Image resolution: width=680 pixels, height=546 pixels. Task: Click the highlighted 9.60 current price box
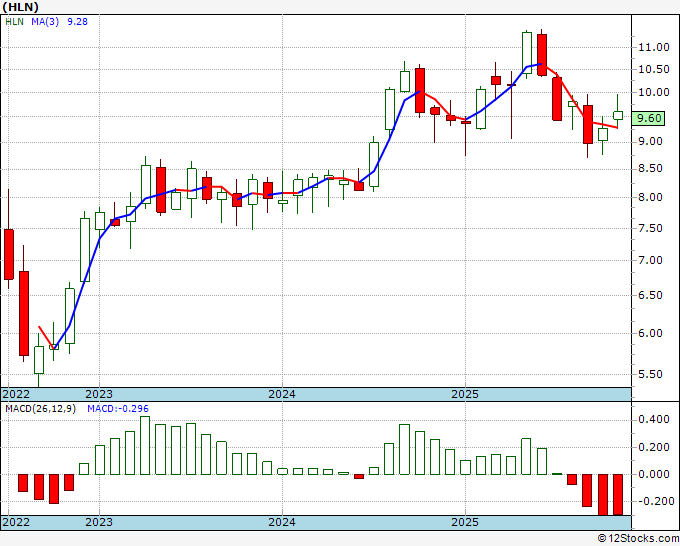pyautogui.click(x=648, y=118)
